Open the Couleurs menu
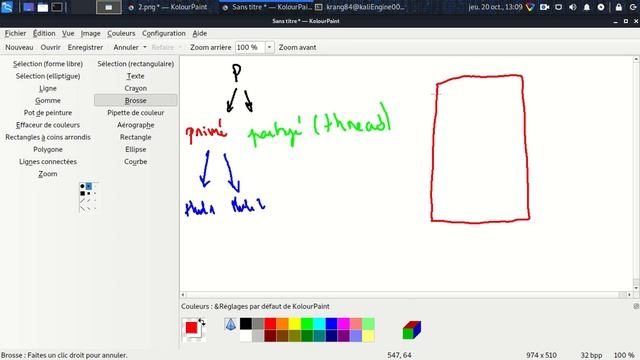This screenshot has height=360, width=640. (x=121, y=33)
